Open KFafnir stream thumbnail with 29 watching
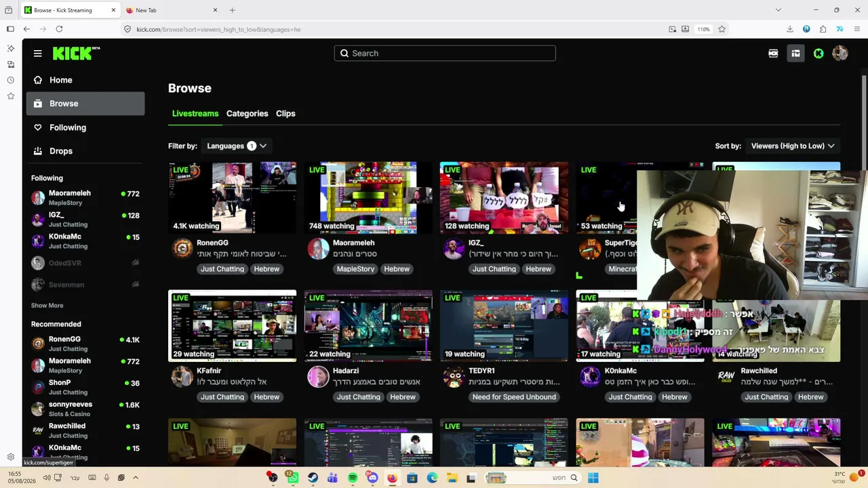Image resolution: width=868 pixels, height=488 pixels. (x=232, y=326)
